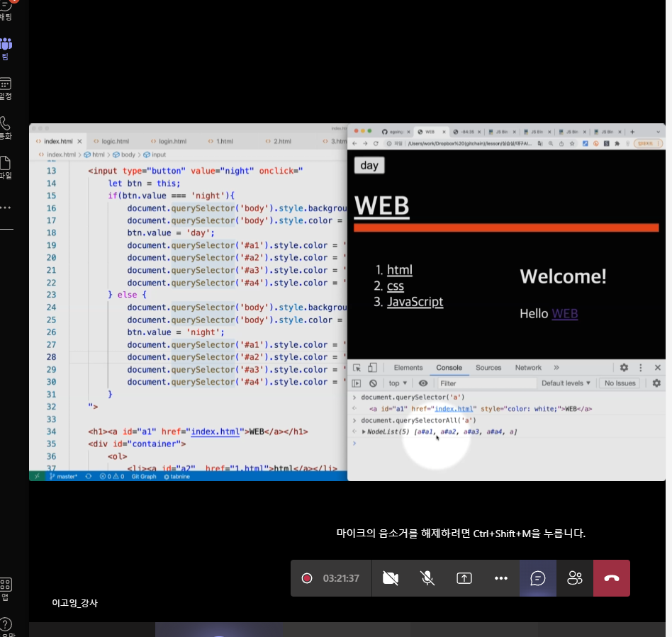Screen dimensions: 672x637
Task: Switch to the DevTools Sources tab
Action: 488,368
